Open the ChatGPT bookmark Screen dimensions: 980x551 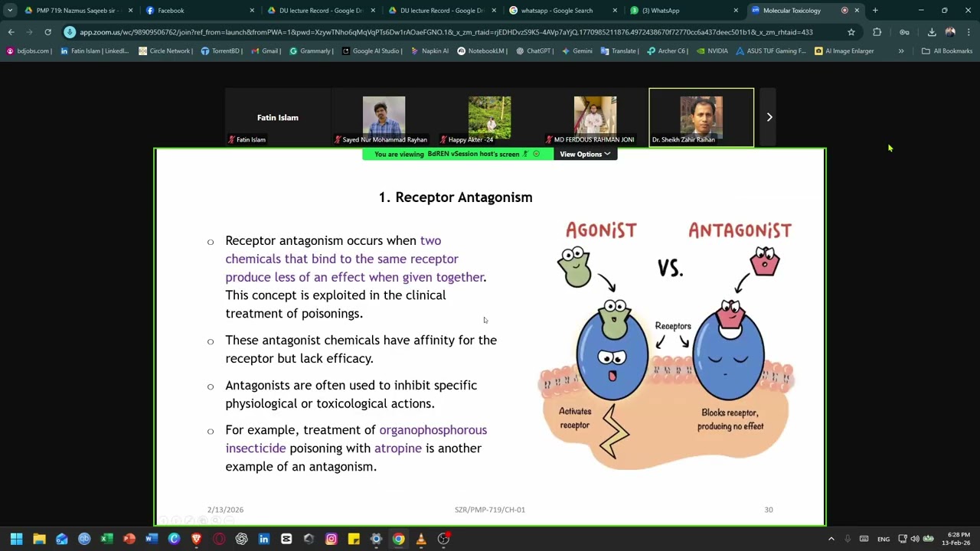pos(534,51)
